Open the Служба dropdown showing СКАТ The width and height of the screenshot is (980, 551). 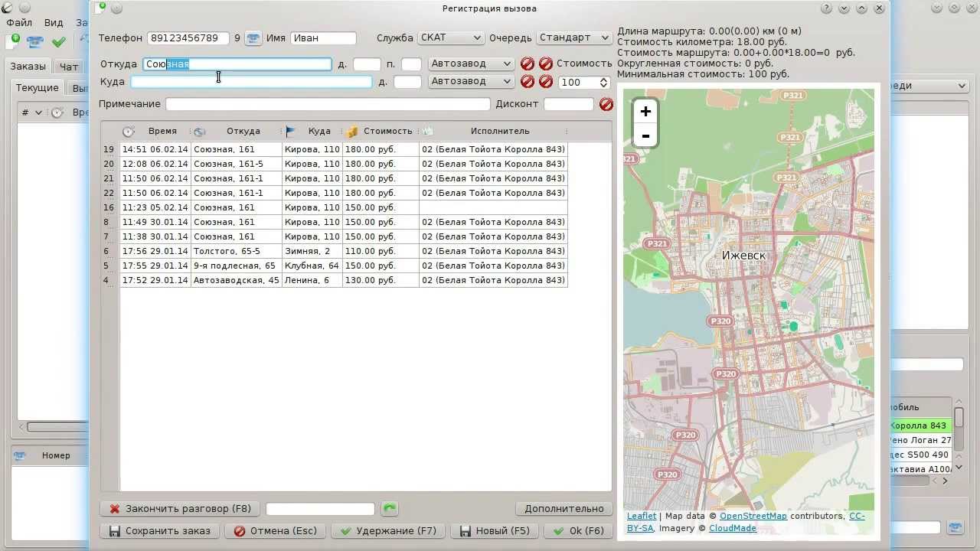click(x=451, y=37)
